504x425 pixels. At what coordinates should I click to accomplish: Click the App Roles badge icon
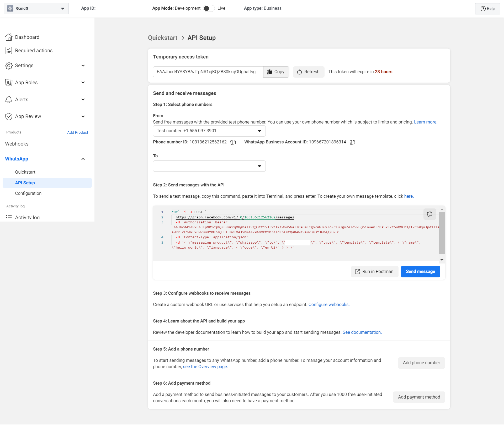9,83
